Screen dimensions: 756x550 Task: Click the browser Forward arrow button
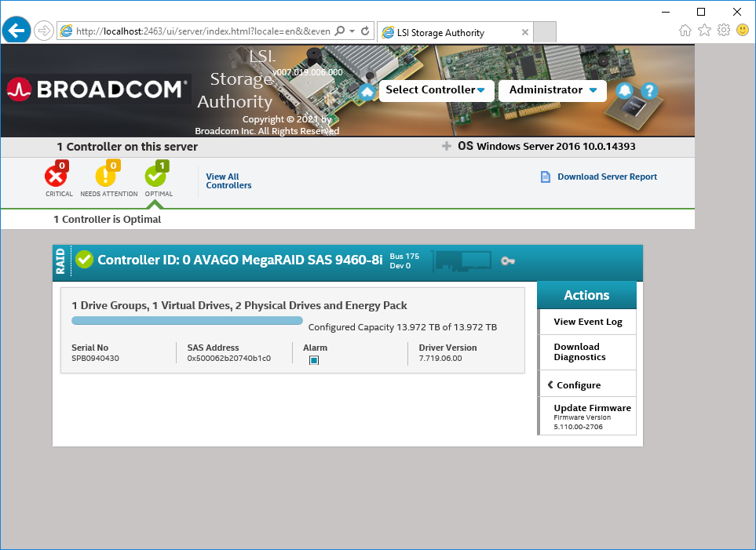pyautogui.click(x=44, y=31)
